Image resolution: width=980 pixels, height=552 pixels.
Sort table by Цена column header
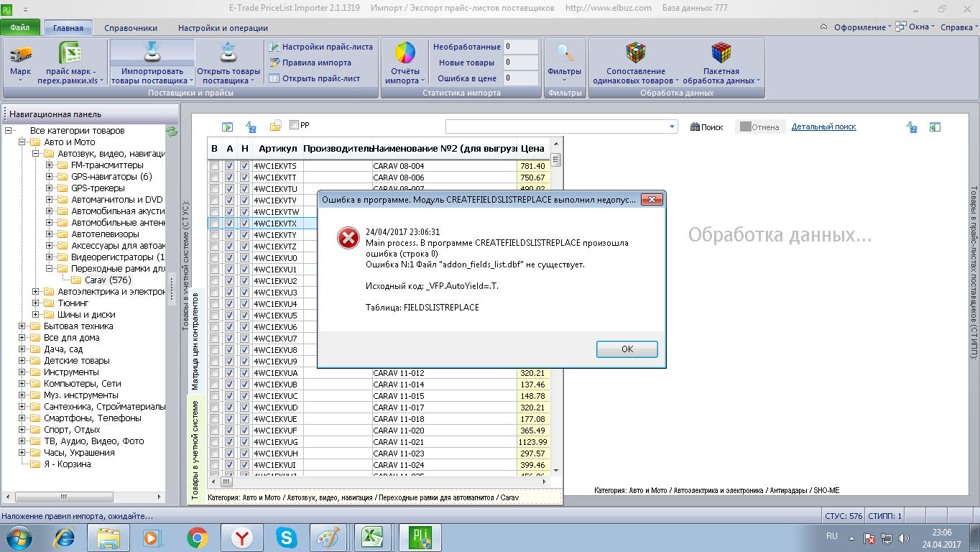[x=532, y=148]
